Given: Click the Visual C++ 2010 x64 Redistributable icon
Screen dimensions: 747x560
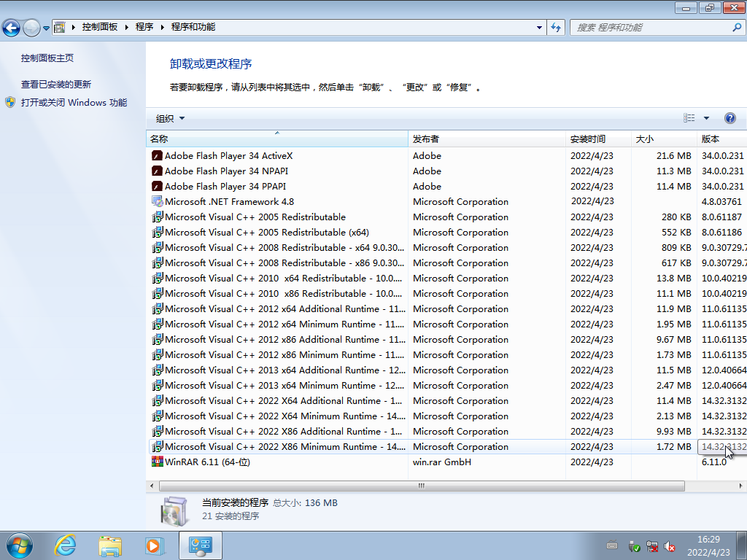Looking at the screenshot, I should click(158, 278).
